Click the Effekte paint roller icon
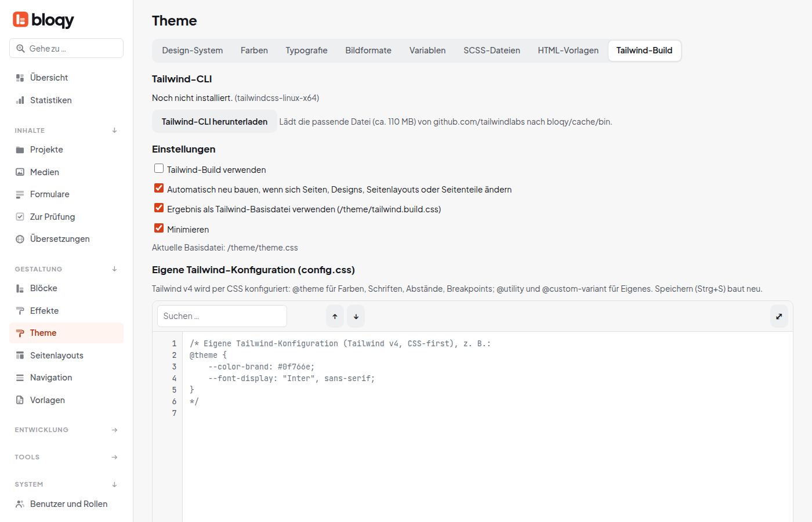Image resolution: width=812 pixels, height=522 pixels. click(20, 311)
